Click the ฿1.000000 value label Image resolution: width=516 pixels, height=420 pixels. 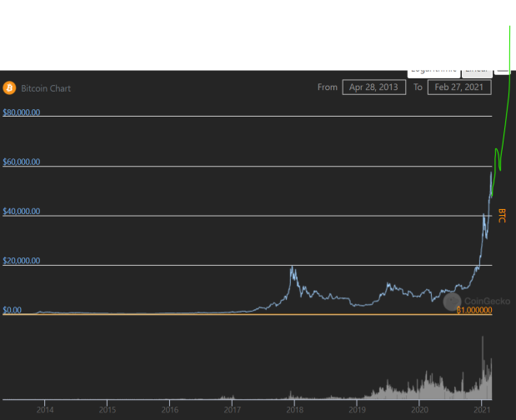coord(474,310)
